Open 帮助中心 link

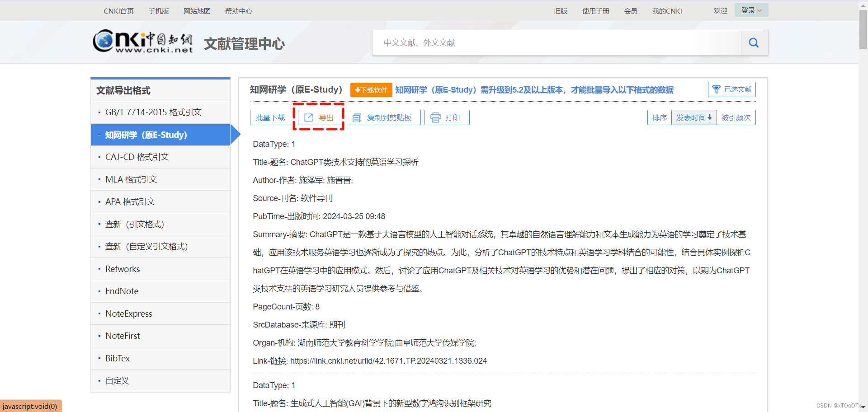point(239,11)
